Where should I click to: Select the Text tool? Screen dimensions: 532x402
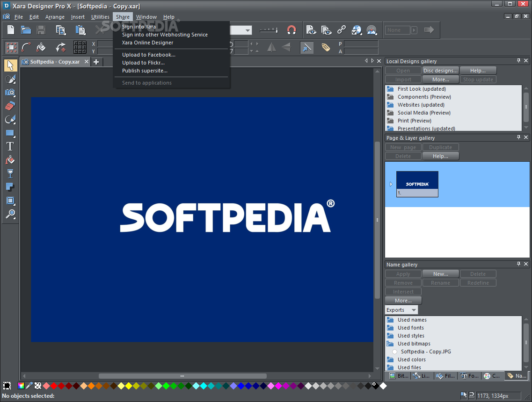tap(10, 146)
